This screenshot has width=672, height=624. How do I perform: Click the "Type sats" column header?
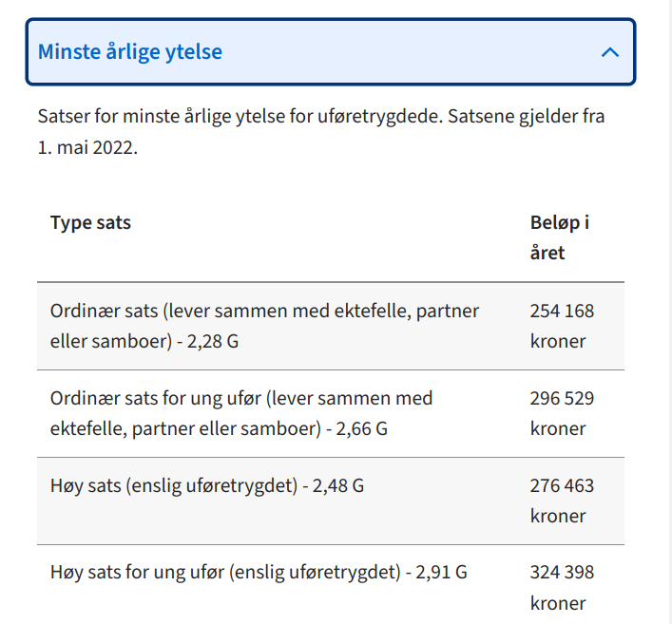(90, 223)
